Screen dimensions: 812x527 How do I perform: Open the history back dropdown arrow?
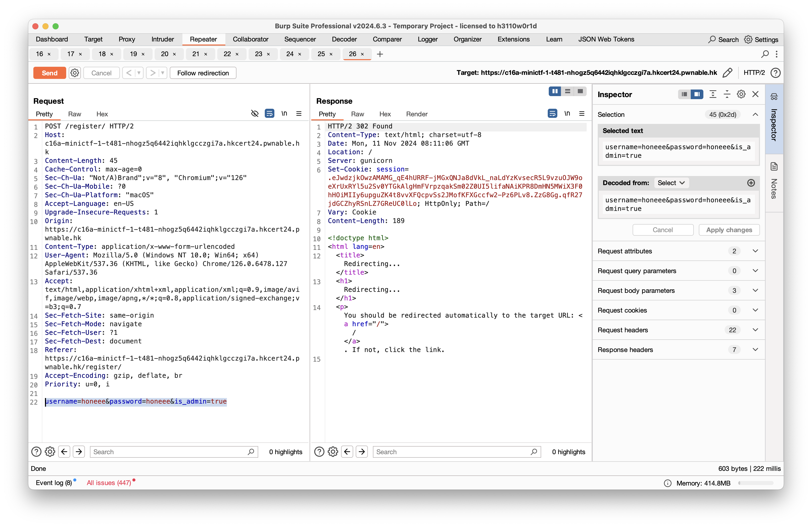click(x=139, y=73)
